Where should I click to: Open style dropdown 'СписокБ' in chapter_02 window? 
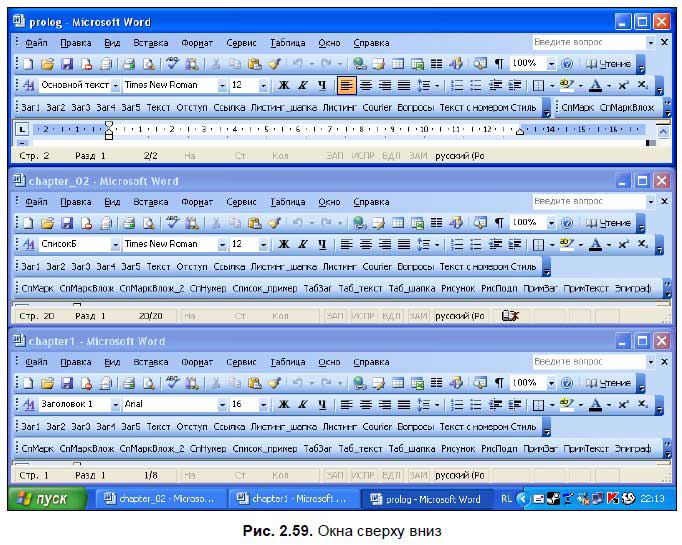(x=115, y=245)
